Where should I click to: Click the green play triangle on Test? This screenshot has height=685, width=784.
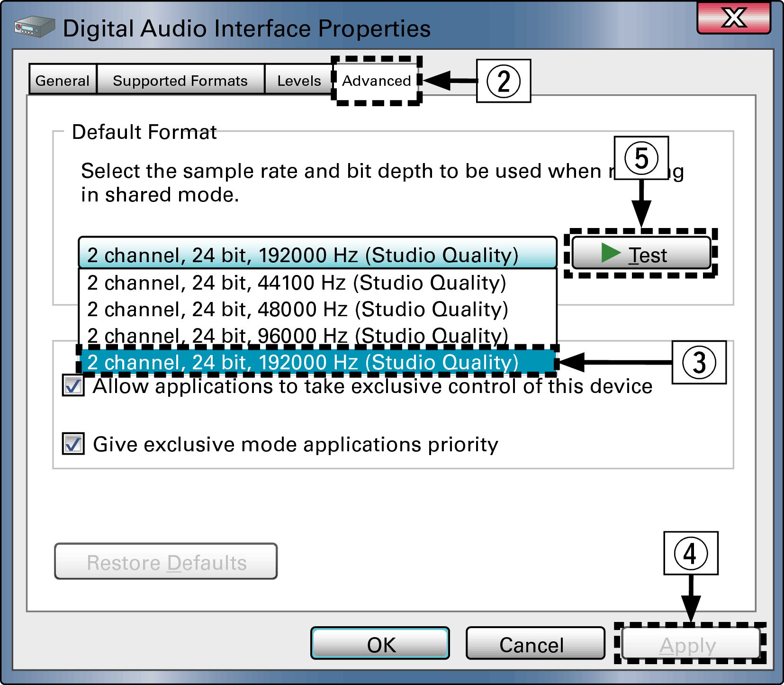[611, 253]
